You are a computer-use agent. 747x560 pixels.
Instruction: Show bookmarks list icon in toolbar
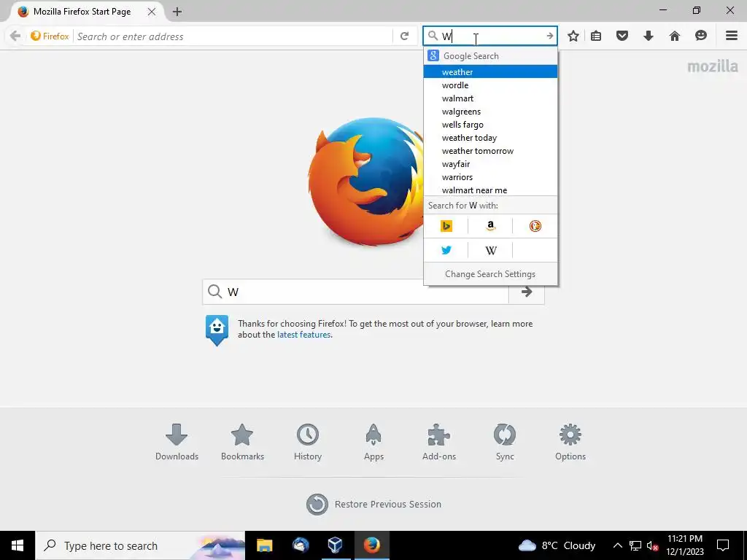click(x=596, y=36)
